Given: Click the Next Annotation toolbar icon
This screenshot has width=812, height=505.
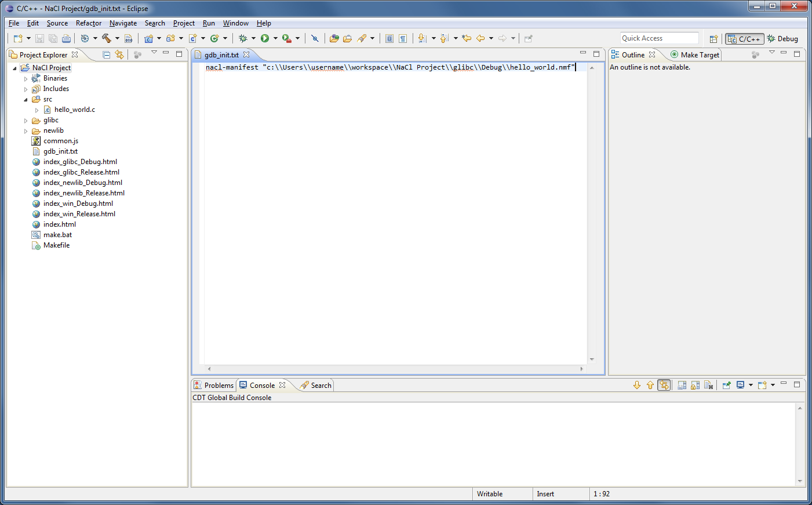Looking at the screenshot, I should click(x=423, y=39).
